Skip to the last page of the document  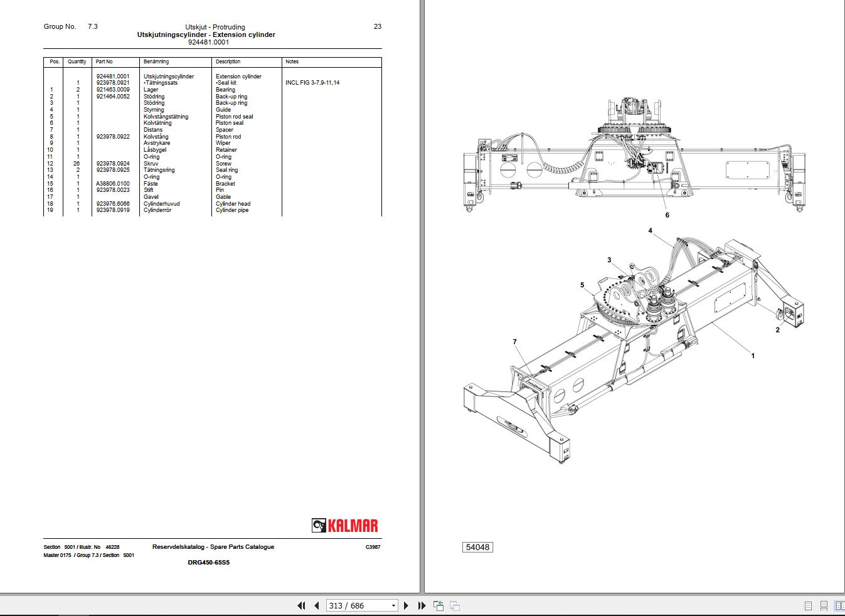tap(421, 606)
